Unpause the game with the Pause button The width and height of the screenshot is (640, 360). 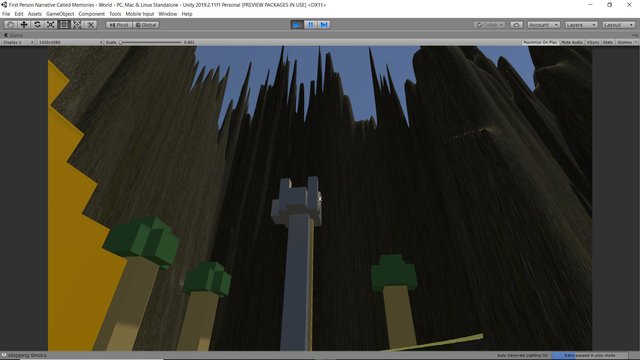[x=311, y=25]
